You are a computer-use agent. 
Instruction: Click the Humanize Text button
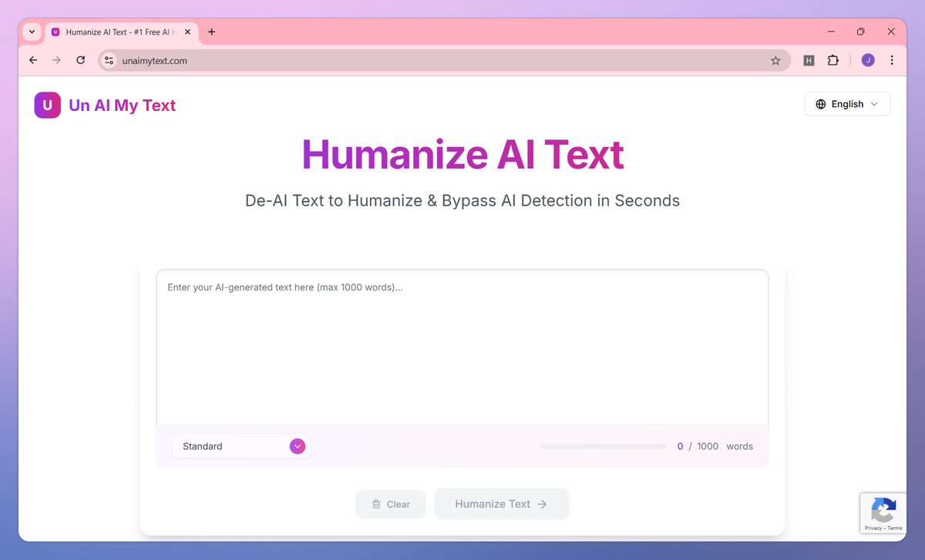(x=501, y=504)
